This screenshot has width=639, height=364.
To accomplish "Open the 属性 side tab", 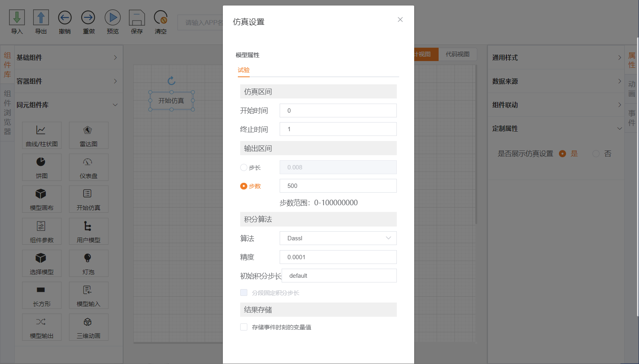I will tap(632, 60).
